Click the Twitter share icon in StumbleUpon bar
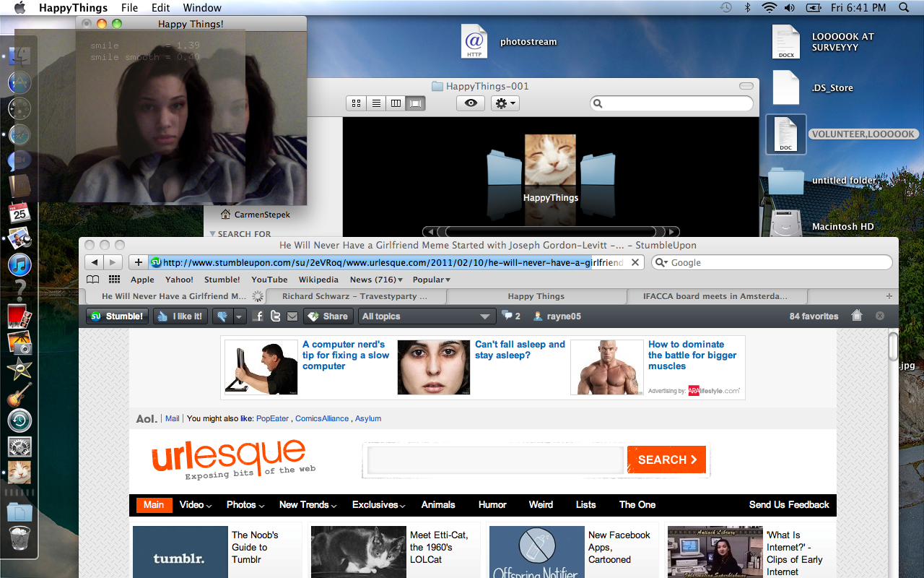The width and height of the screenshot is (924, 578). point(275,316)
